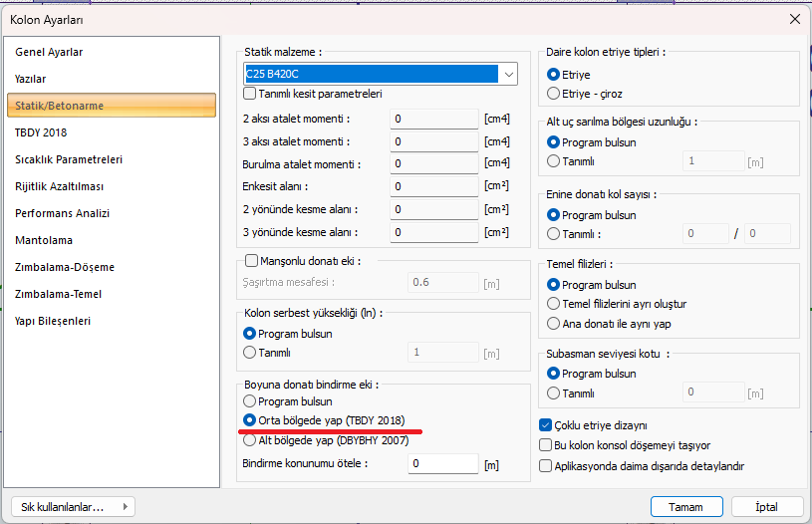Open the Genel Ayarlar section
This screenshot has height=524, width=812.
49,52
